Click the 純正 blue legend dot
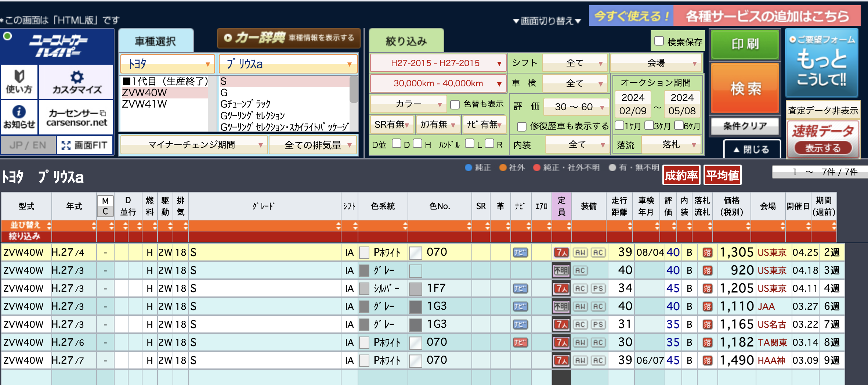868x385 pixels. (x=468, y=168)
